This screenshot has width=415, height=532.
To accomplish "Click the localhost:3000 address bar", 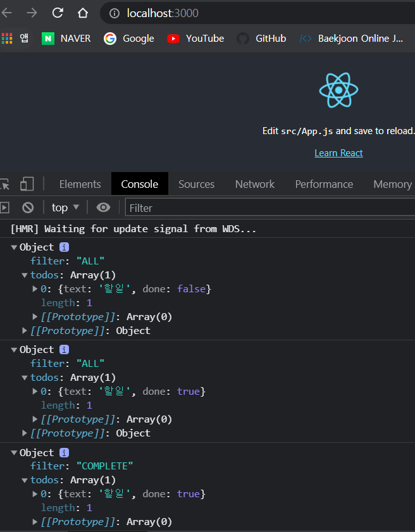I will (x=258, y=13).
